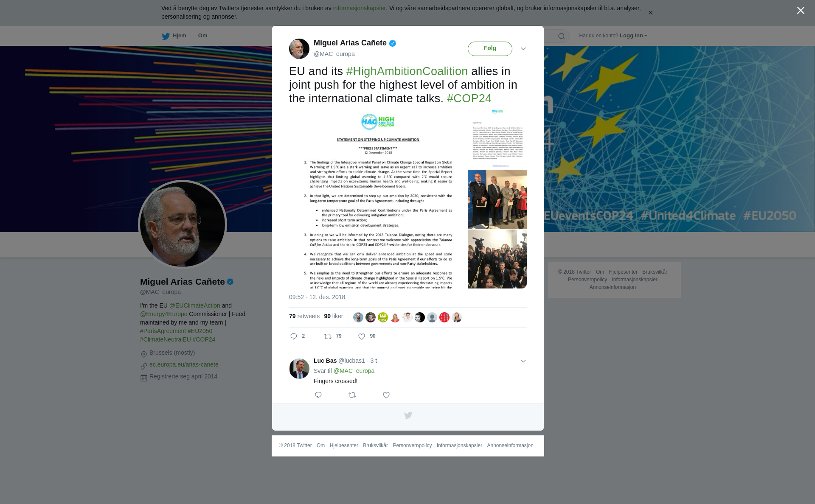Open the #HighAmbitionCoalition hashtag link

click(407, 71)
